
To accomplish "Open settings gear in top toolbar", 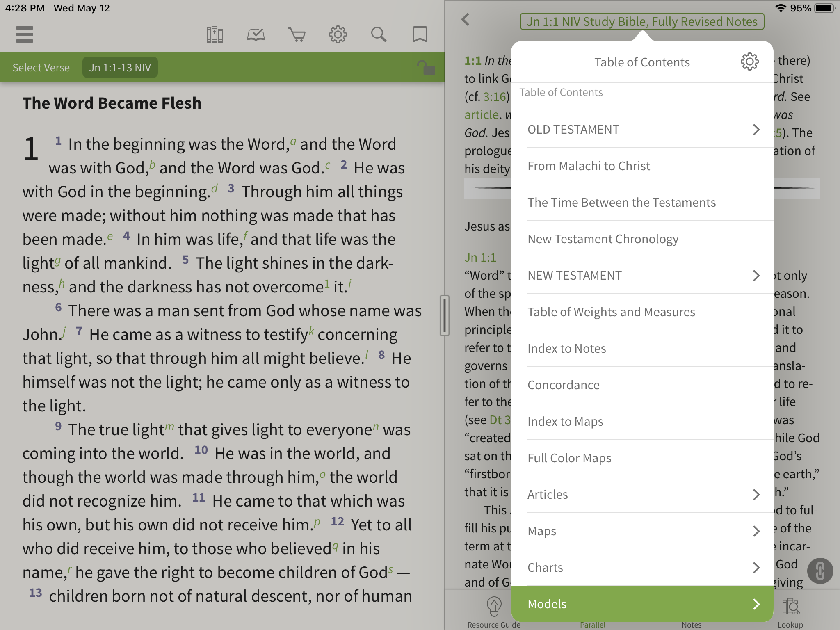I will point(338,34).
